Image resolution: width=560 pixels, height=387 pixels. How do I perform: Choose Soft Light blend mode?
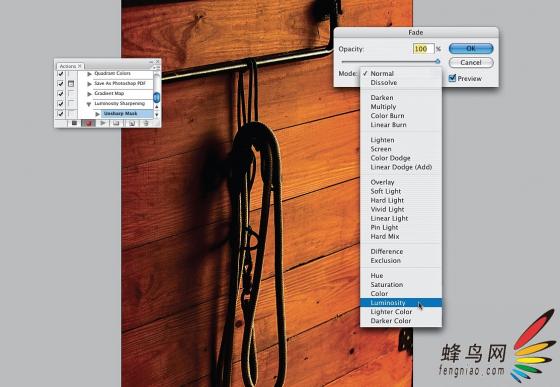[x=401, y=191]
